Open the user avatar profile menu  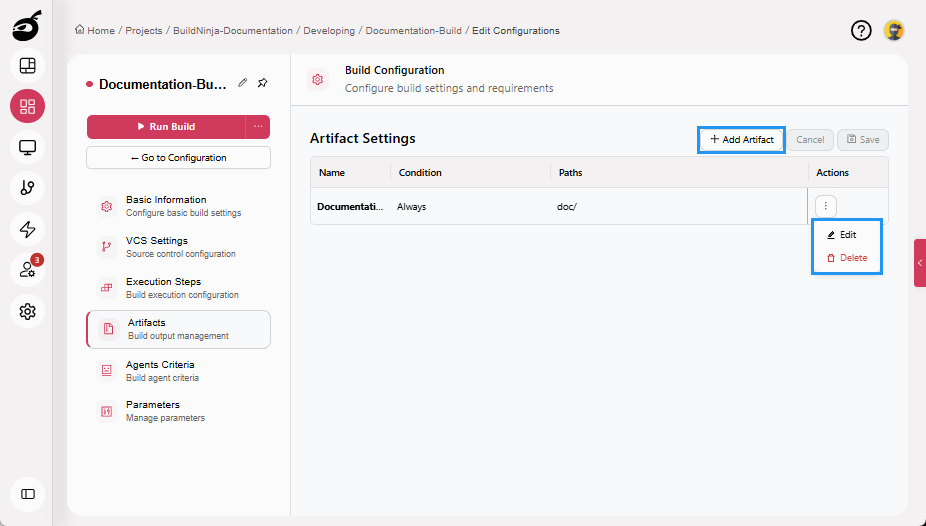coord(894,30)
